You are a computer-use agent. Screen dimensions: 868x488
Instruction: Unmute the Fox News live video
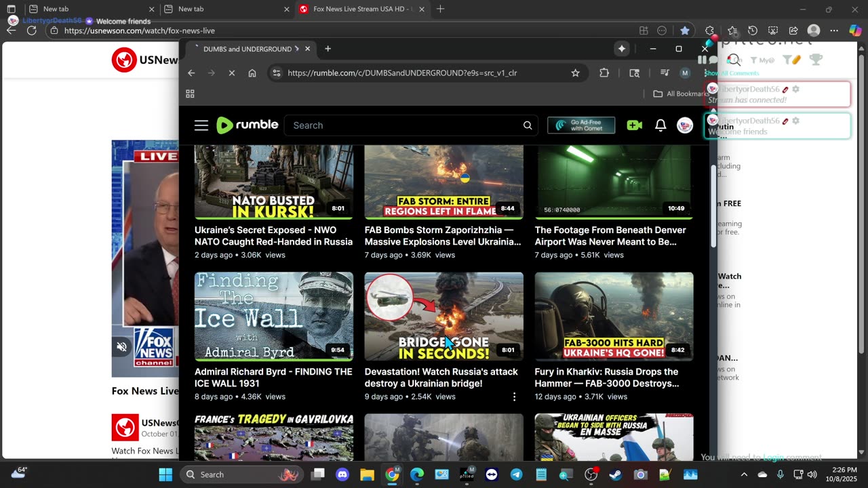(x=122, y=347)
